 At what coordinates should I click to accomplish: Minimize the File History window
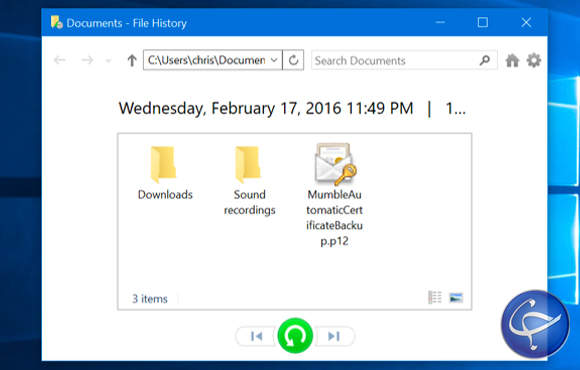(440, 23)
